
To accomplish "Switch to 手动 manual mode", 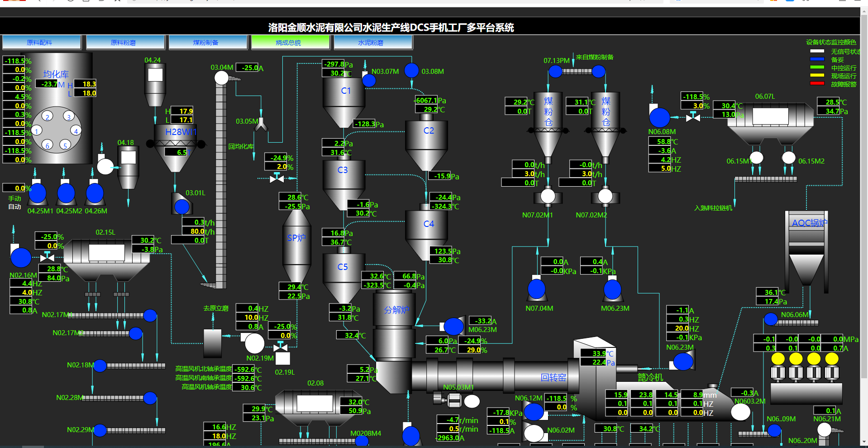I will point(14,198).
